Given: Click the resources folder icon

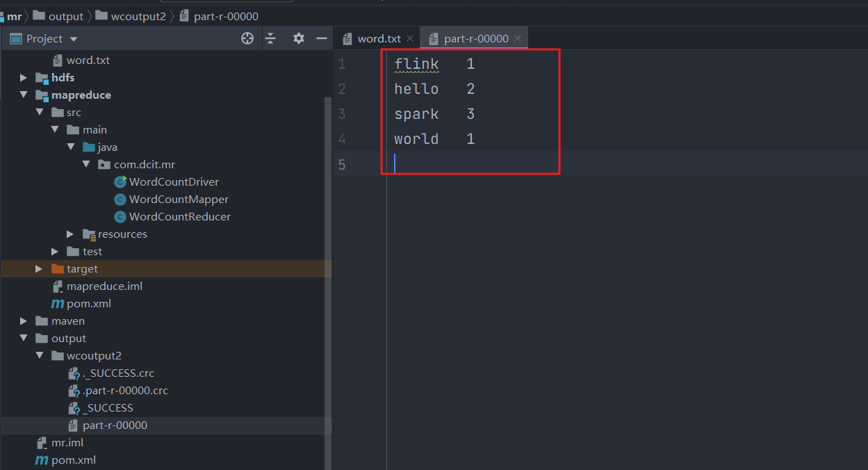Looking at the screenshot, I should [89, 234].
